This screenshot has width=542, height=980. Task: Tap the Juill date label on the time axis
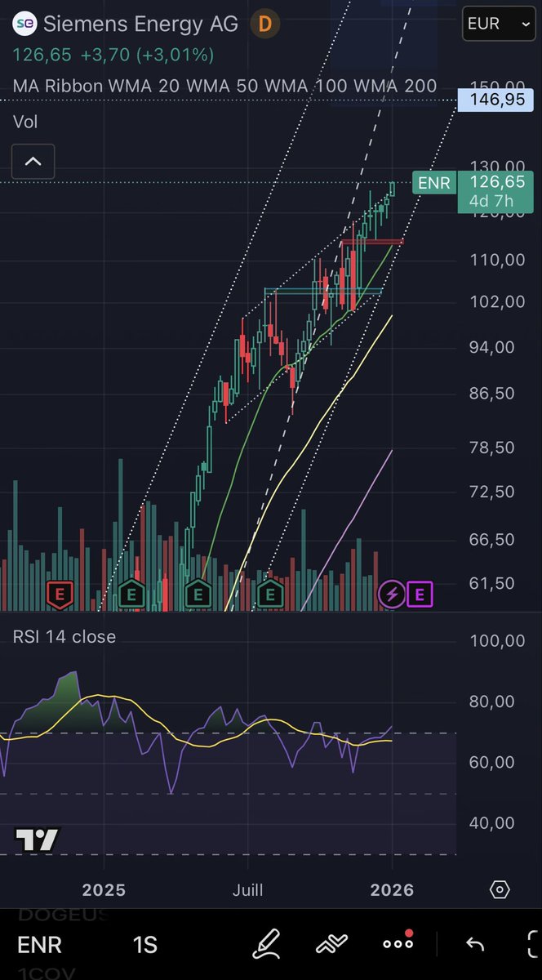(x=248, y=889)
